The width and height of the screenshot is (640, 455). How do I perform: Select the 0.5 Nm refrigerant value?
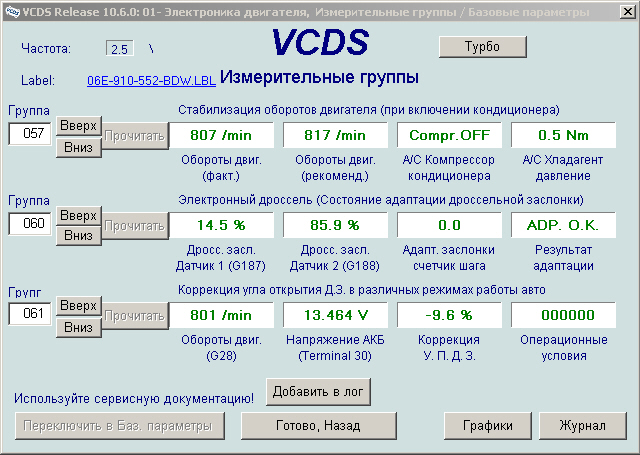pyautogui.click(x=563, y=135)
